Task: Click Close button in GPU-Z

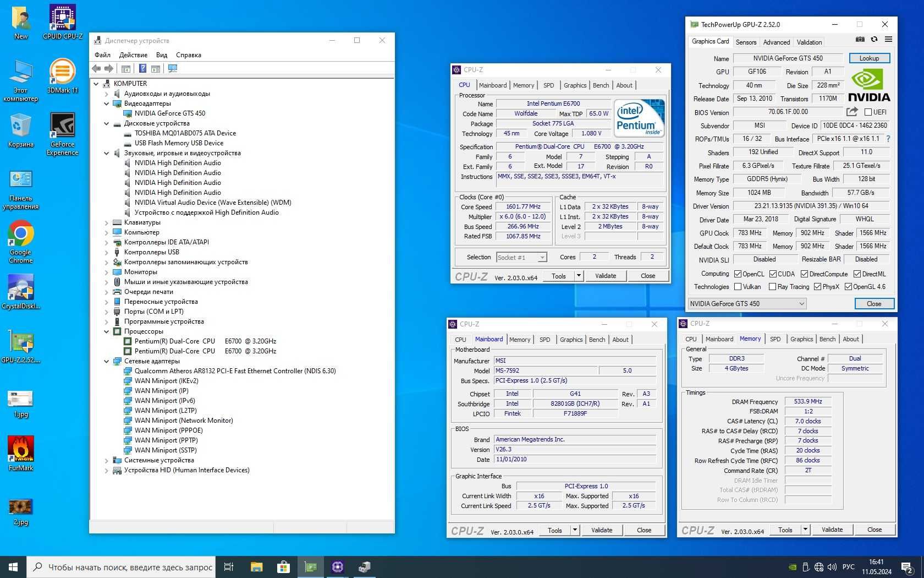Action: tap(874, 303)
